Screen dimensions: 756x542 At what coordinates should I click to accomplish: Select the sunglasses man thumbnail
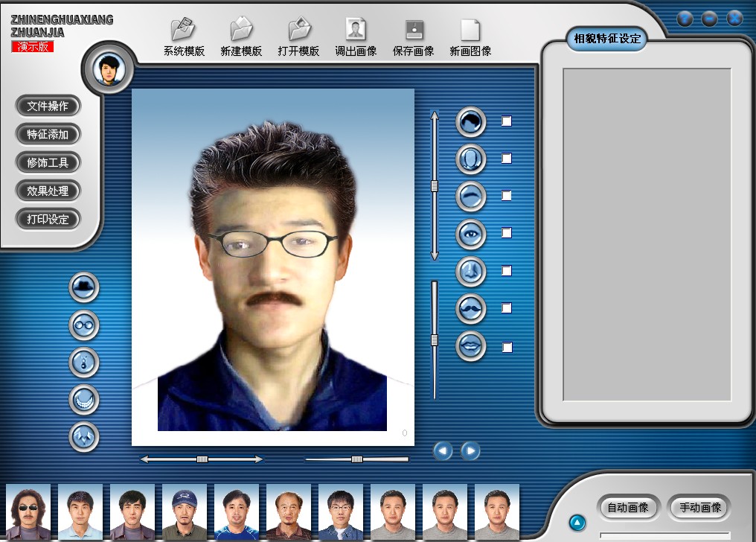click(x=28, y=511)
